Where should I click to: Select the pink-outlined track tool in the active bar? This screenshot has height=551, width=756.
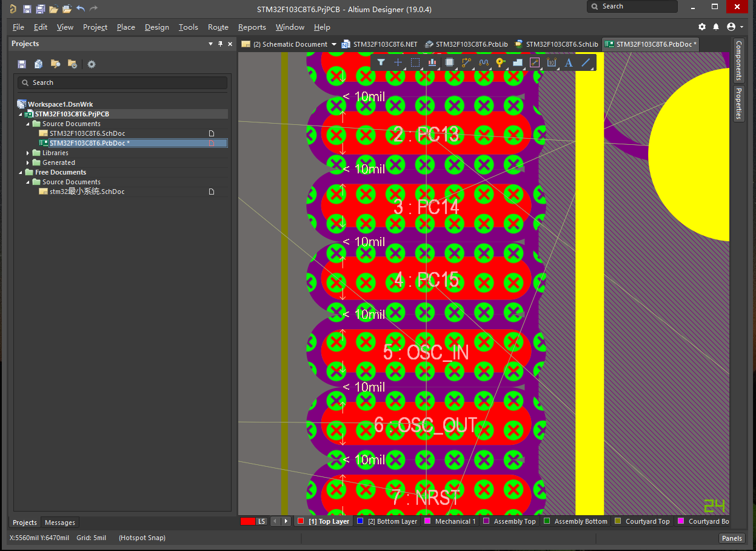tap(535, 62)
